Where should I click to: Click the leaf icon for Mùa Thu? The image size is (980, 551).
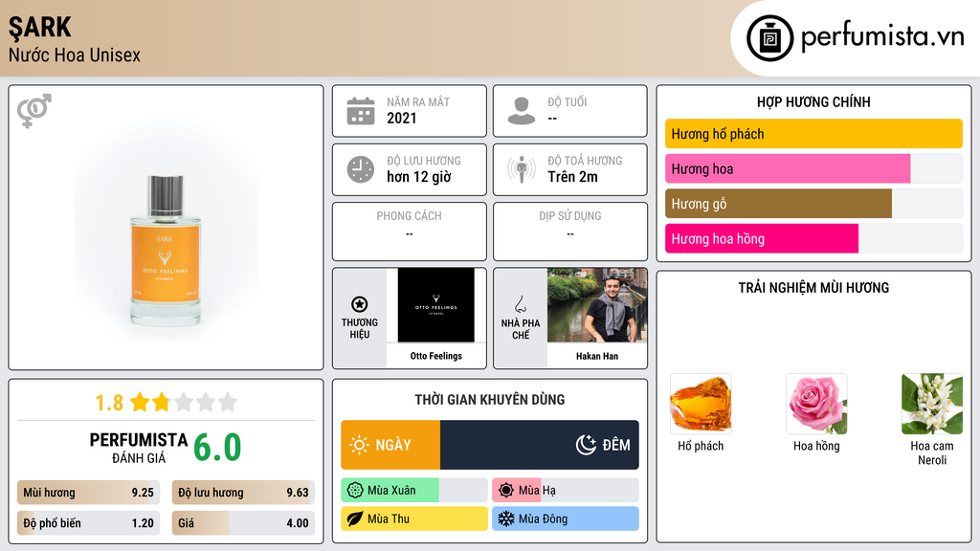pyautogui.click(x=355, y=518)
